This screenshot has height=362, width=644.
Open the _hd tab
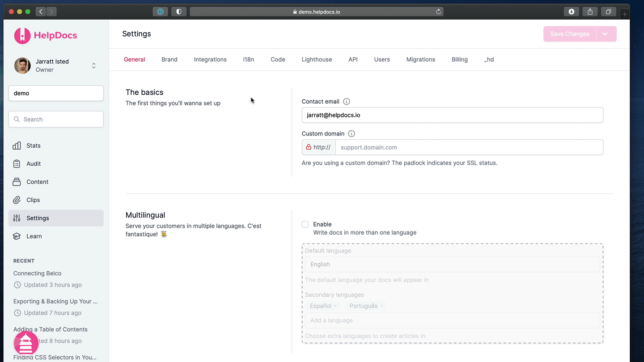pos(489,59)
